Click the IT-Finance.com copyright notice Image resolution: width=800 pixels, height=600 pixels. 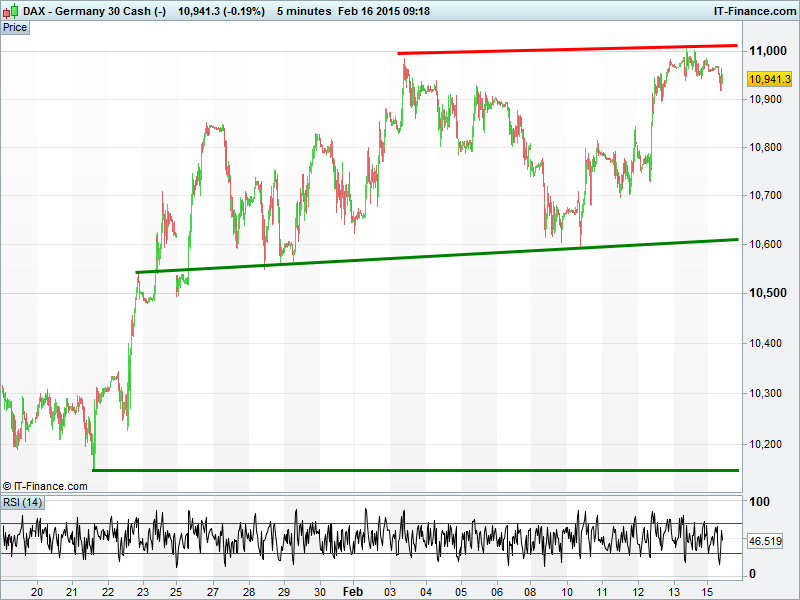click(45, 486)
